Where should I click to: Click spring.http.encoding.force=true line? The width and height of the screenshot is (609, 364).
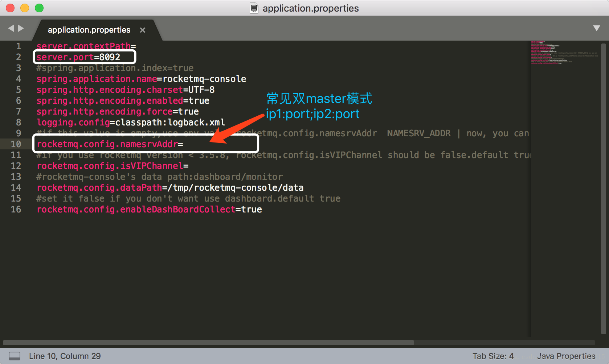(x=118, y=112)
